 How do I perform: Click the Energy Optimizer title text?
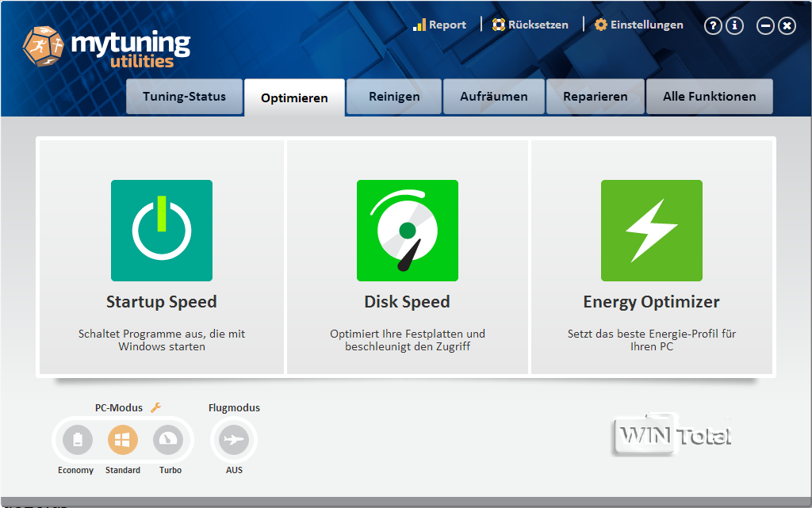tap(652, 302)
